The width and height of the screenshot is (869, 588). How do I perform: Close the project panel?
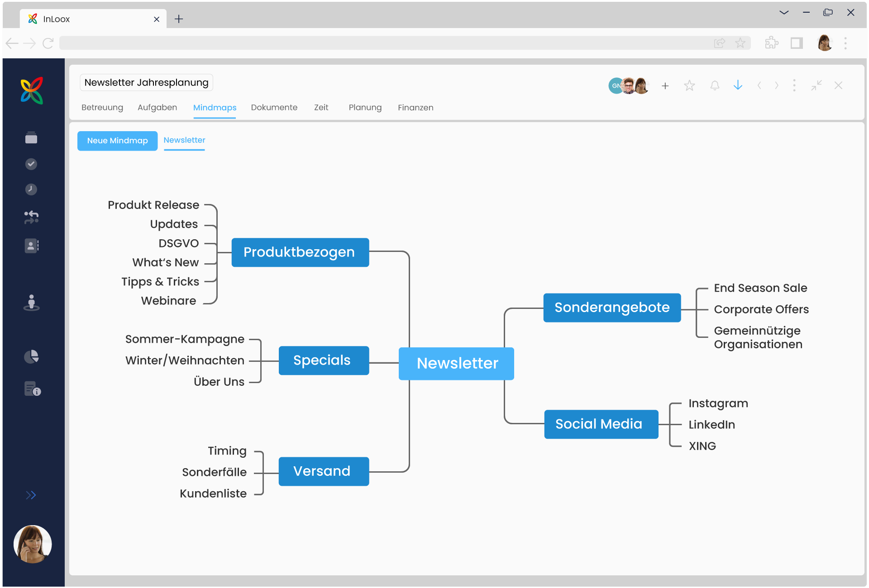838,85
